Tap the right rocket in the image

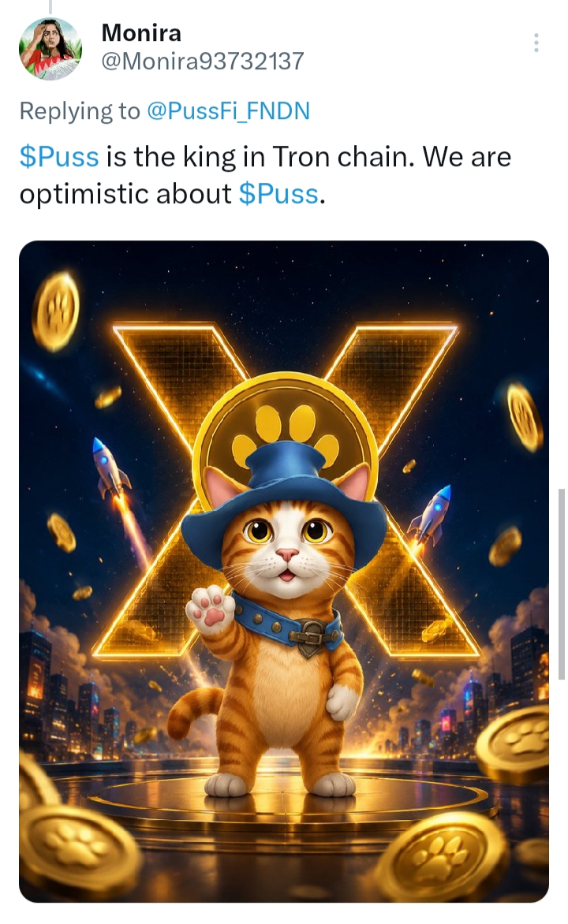[x=432, y=515]
